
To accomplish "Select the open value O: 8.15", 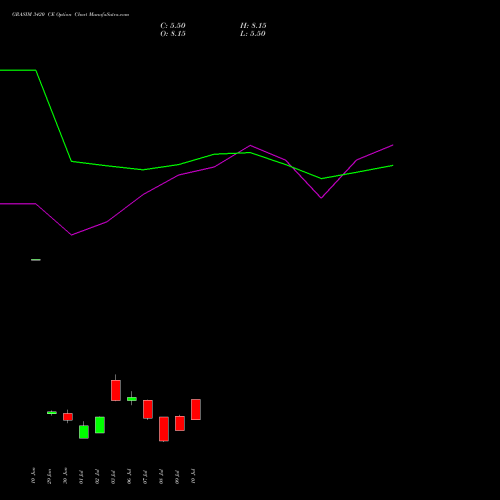I will [x=173, y=34].
